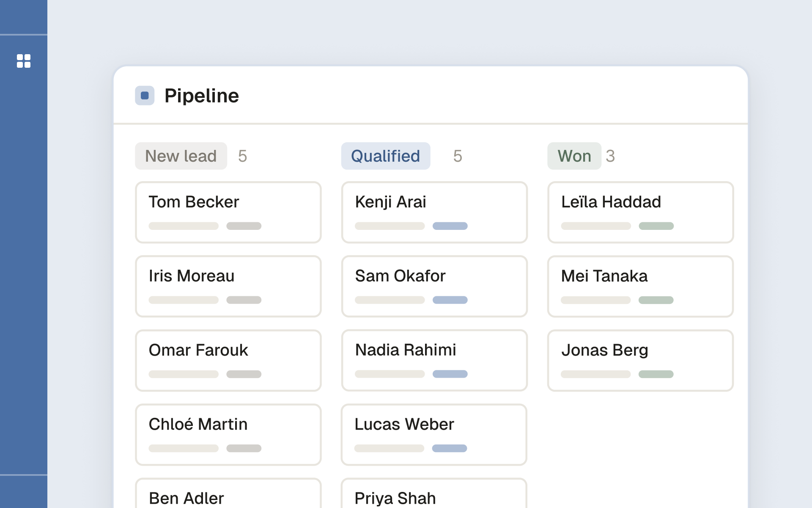Open the Tom Becker lead card

tap(228, 213)
